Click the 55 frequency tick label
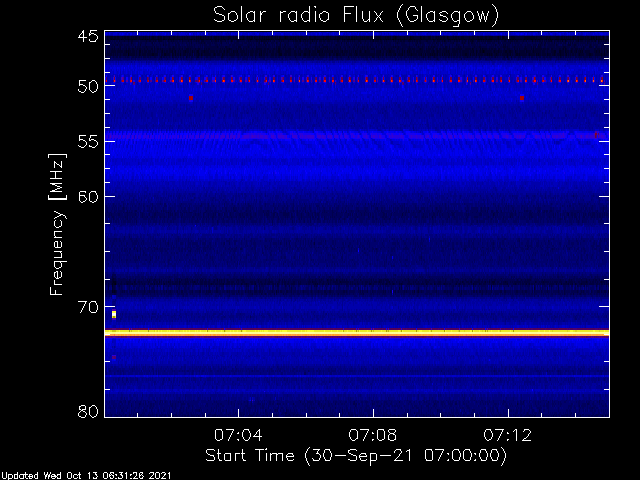The height and width of the screenshot is (480, 640). (x=88, y=141)
